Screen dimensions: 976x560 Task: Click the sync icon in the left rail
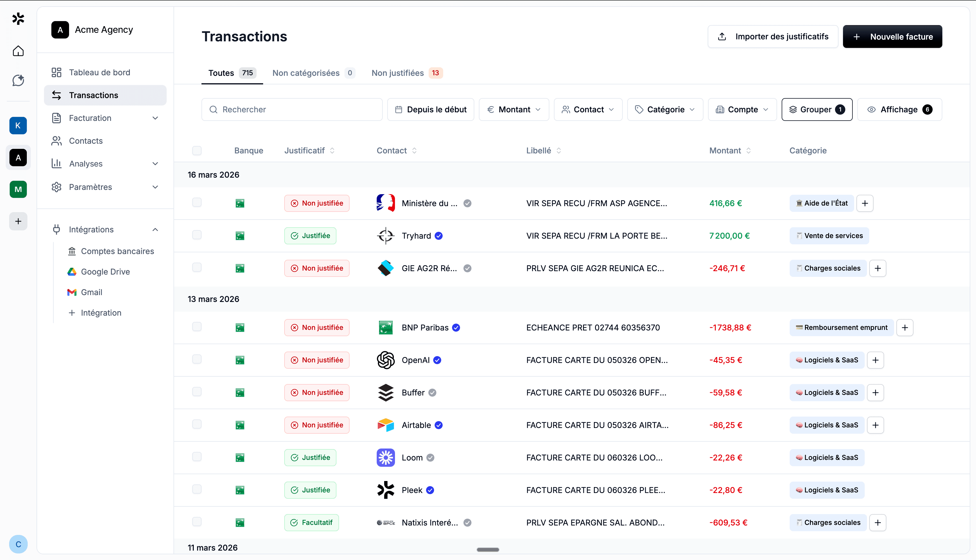point(18,80)
